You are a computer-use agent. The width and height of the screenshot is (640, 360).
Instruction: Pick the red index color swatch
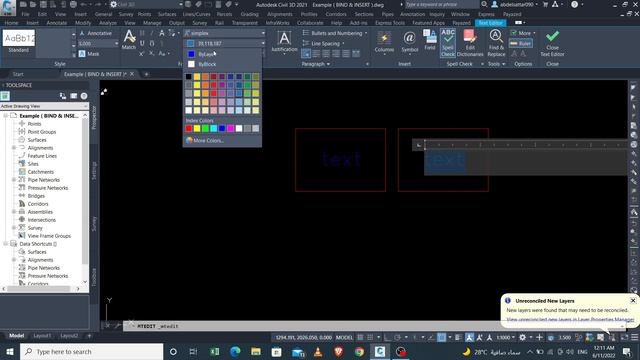pyautogui.click(x=189, y=129)
